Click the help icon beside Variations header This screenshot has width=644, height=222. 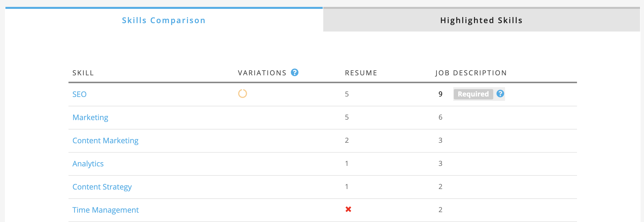294,72
